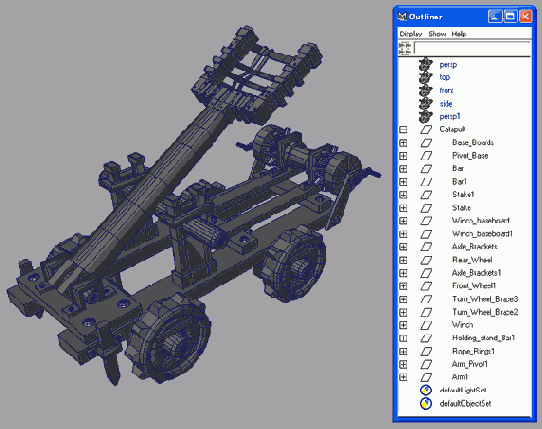Click the Pivot_Base transform icon
Viewport: 542px width, 429px height.
(426, 156)
